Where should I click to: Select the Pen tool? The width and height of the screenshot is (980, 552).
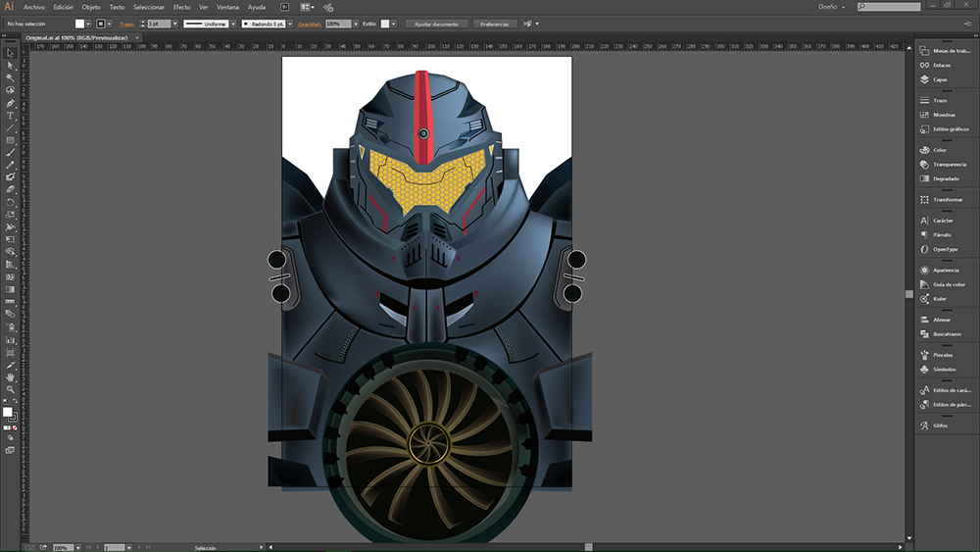[x=10, y=103]
